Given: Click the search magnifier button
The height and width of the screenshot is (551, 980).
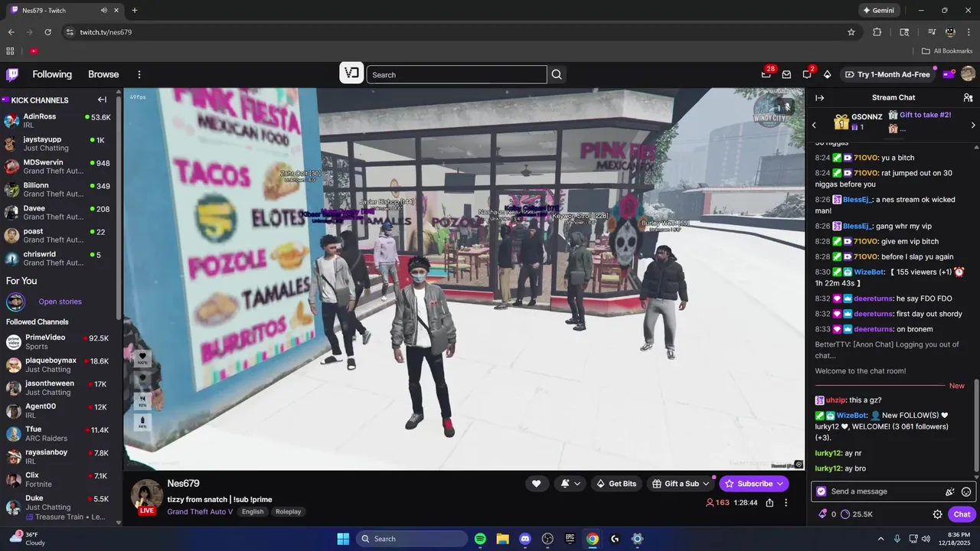Looking at the screenshot, I should [x=557, y=74].
